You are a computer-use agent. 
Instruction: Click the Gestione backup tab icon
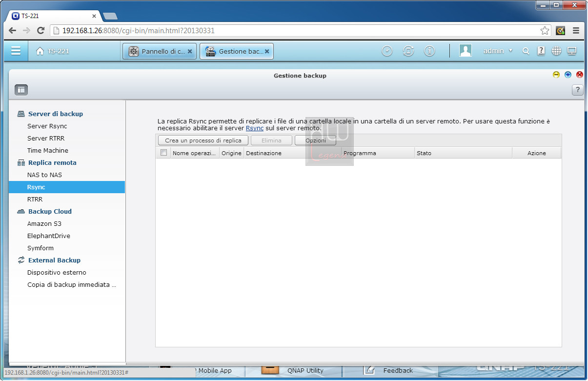tap(210, 51)
